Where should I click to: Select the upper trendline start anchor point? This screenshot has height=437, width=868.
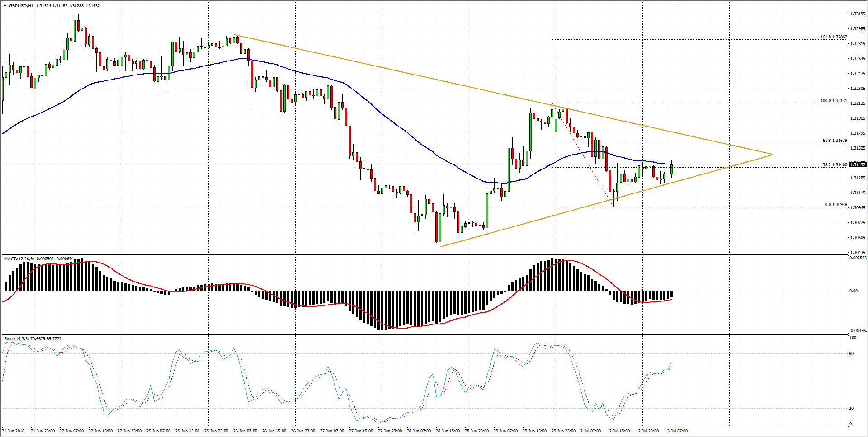click(234, 35)
